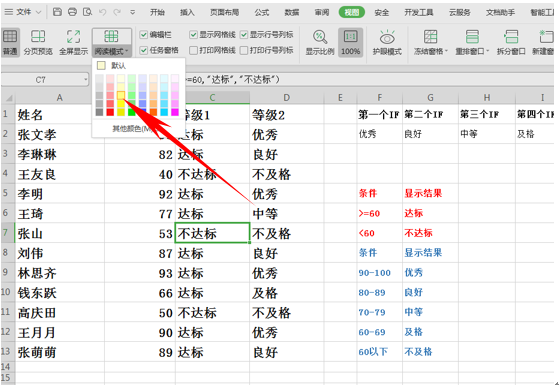
Task: Expand the 冻结窗格 dropdown label
Action: pos(431,51)
